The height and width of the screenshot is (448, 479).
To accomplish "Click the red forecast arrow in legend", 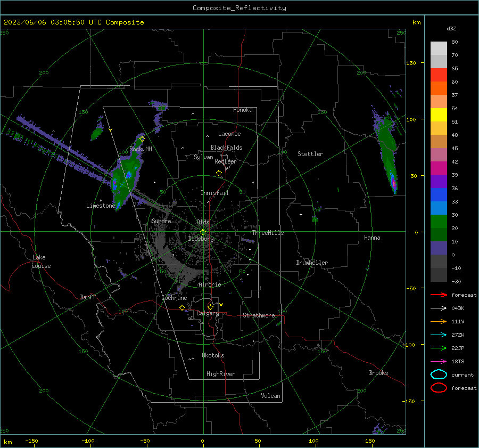I will 439,295.
